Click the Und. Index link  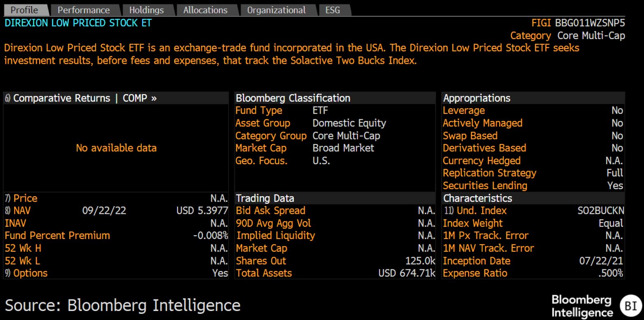click(481, 211)
